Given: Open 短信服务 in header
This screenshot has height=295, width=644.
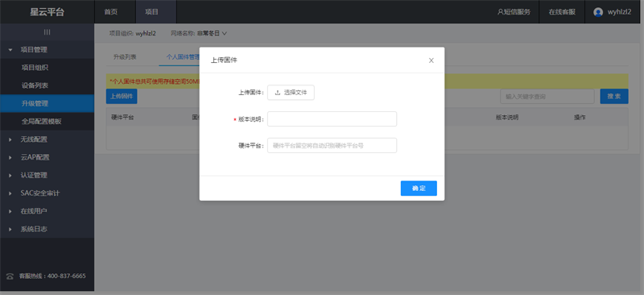Looking at the screenshot, I should pos(514,12).
